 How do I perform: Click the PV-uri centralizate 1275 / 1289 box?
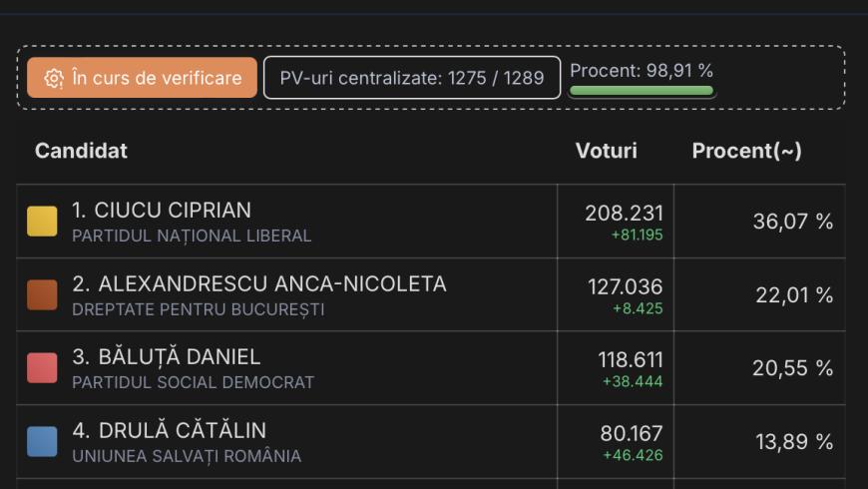(412, 78)
